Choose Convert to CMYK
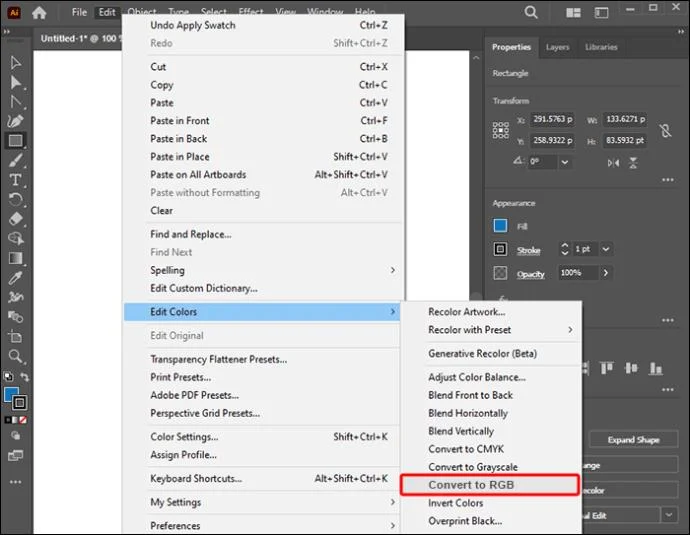Screen dimensions: 690x535 (466, 449)
